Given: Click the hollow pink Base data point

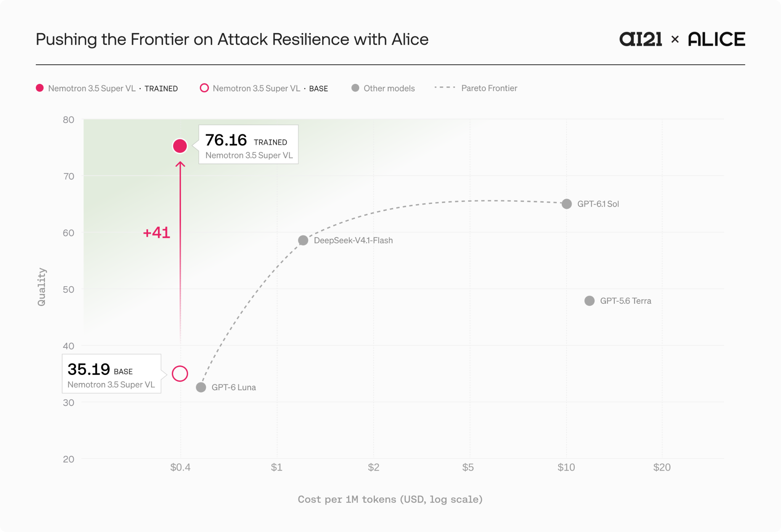Looking at the screenshot, I should coord(180,373).
